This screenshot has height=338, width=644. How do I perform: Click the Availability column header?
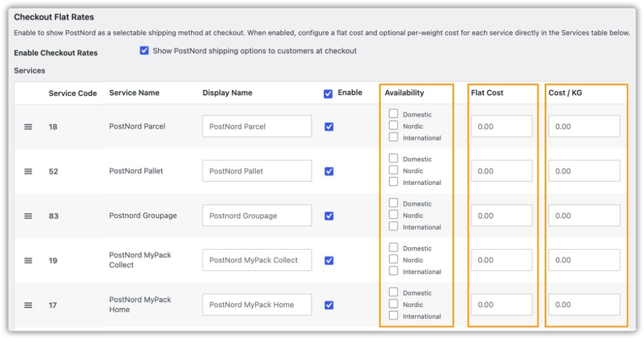coord(404,93)
